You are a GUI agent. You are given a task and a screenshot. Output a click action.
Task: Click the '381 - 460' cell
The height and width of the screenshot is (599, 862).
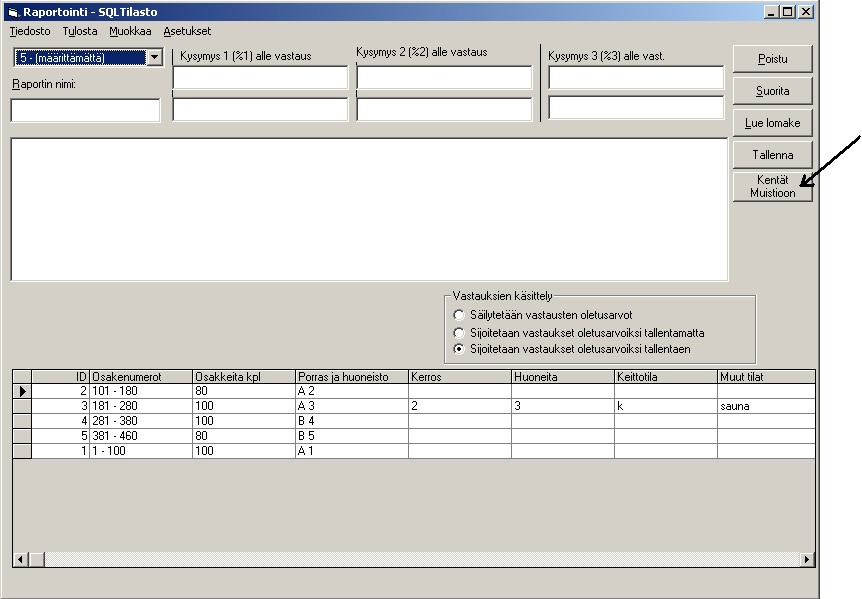click(141, 436)
